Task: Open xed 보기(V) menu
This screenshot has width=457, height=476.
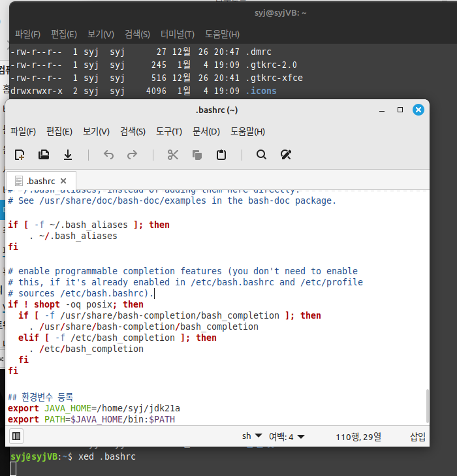Action: pos(96,131)
